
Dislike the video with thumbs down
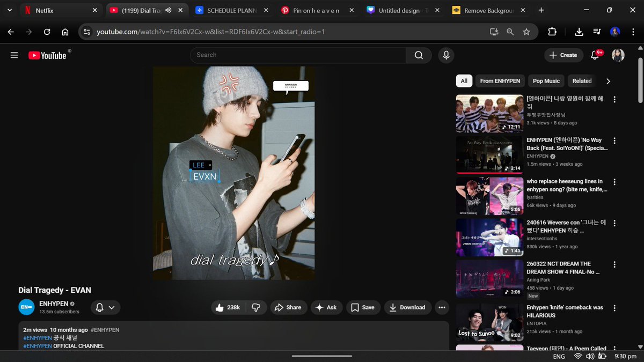click(256, 307)
